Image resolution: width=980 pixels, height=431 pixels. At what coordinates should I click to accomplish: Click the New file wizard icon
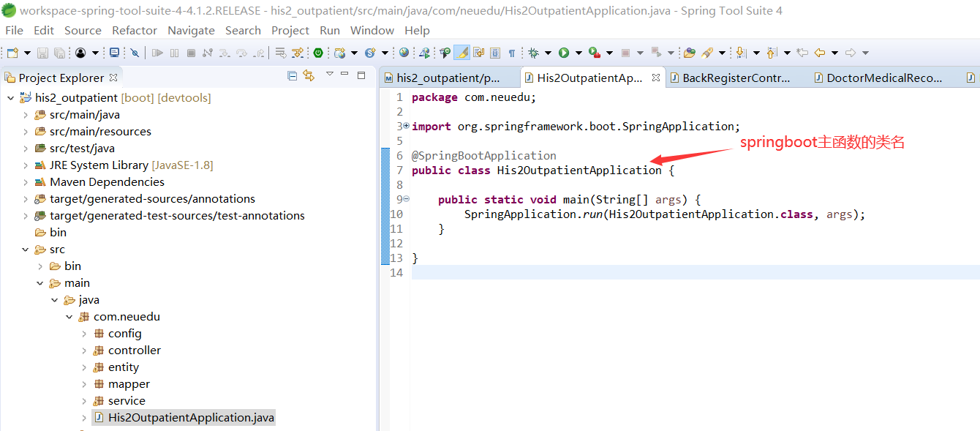click(13, 53)
